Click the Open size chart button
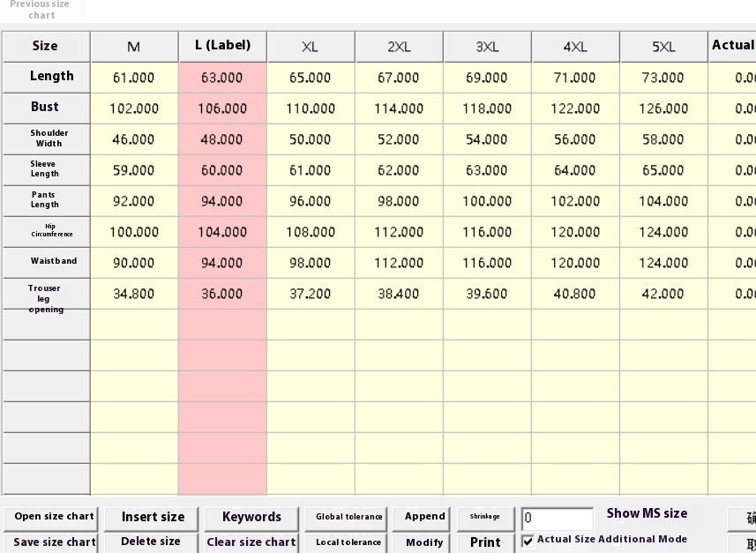 click(x=54, y=517)
